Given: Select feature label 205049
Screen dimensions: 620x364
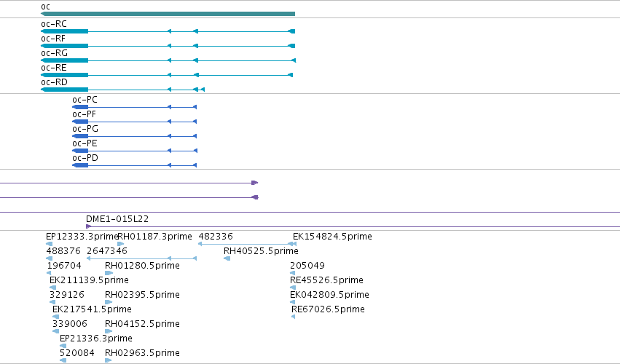Looking at the screenshot, I should (x=307, y=266).
